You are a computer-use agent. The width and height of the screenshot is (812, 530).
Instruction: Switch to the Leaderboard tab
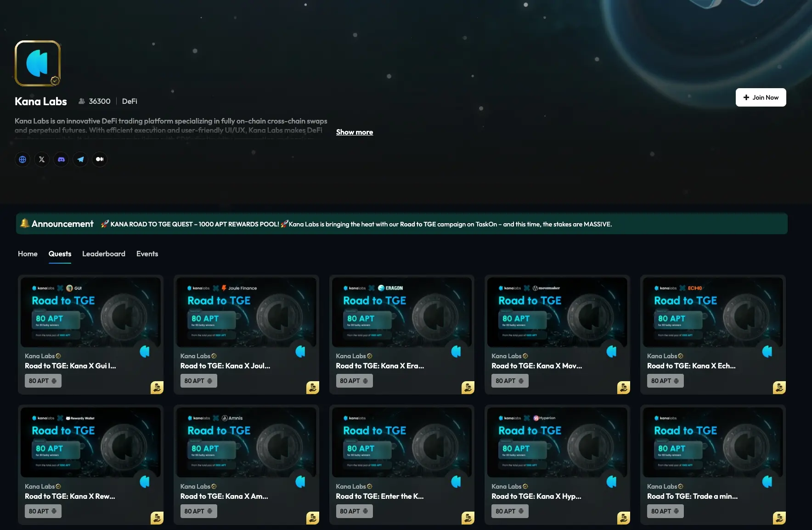(x=103, y=254)
